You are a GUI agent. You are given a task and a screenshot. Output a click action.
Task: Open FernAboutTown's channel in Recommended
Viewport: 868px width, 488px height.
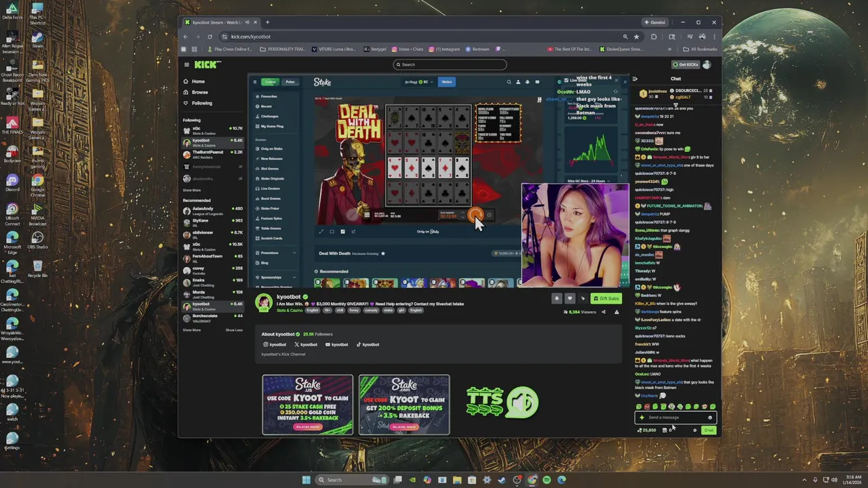212,258
